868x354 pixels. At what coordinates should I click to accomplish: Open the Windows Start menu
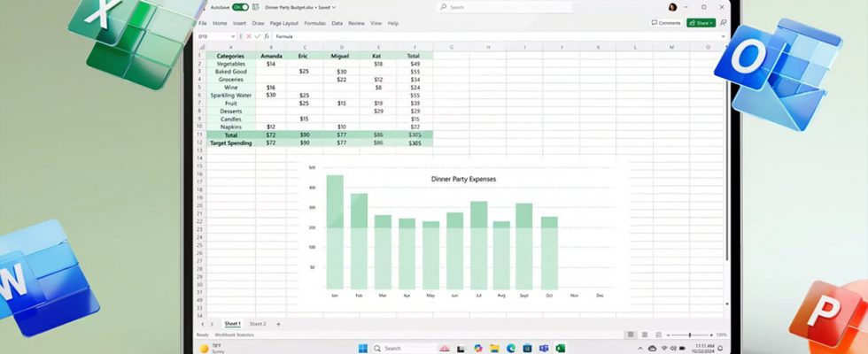coord(362,348)
